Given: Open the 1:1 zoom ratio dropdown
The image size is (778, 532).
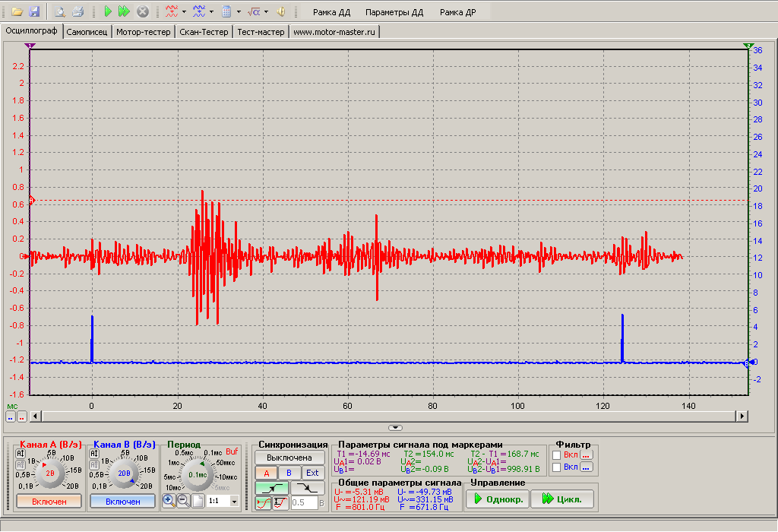Looking at the screenshot, I should point(234,502).
